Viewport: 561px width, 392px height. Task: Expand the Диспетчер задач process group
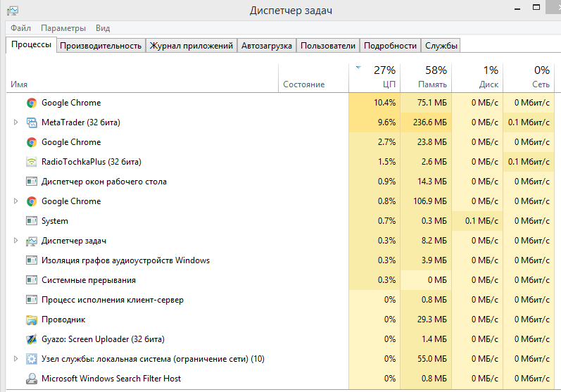tap(15, 241)
